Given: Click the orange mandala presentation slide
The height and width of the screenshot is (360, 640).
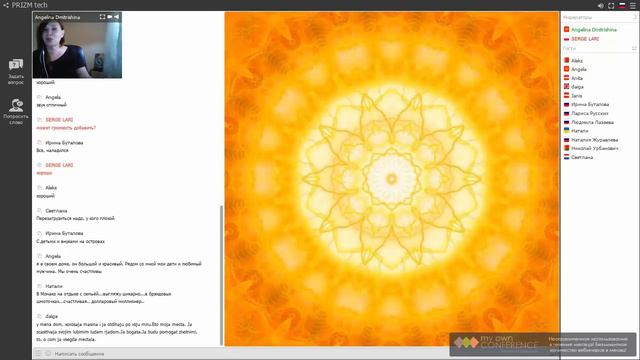Looking at the screenshot, I should coord(392,179).
